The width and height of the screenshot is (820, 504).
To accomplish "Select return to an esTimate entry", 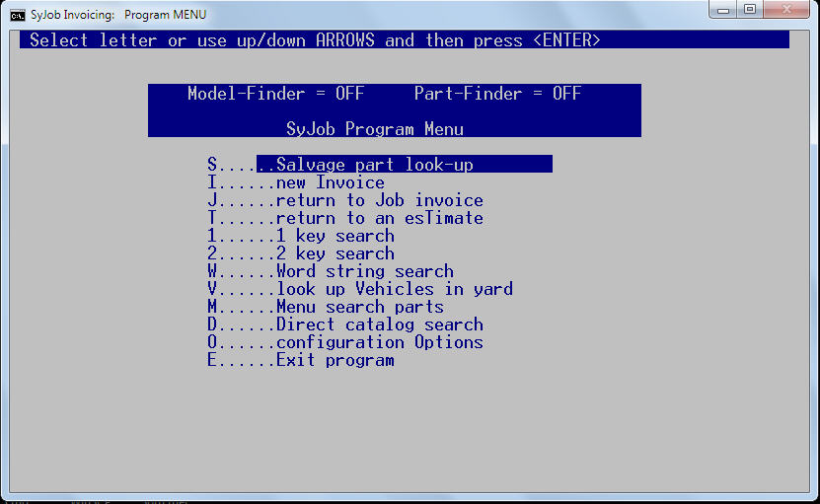I will (345, 218).
